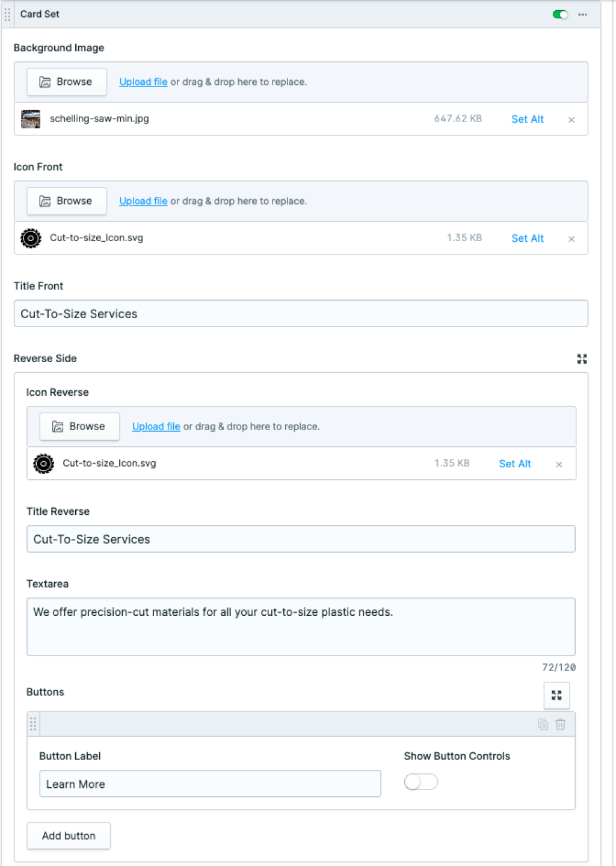
Task: Remove the Icon Front svg file
Action: [571, 239]
